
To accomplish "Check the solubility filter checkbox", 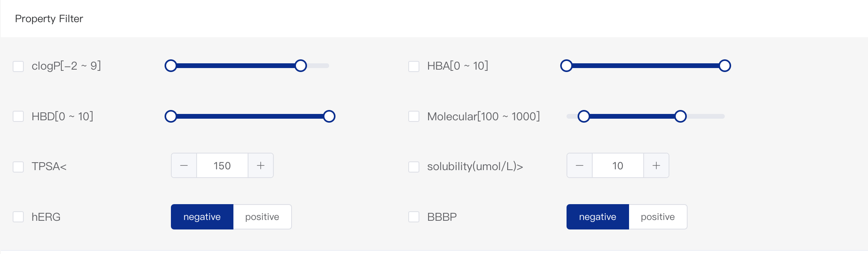I will click(x=414, y=167).
